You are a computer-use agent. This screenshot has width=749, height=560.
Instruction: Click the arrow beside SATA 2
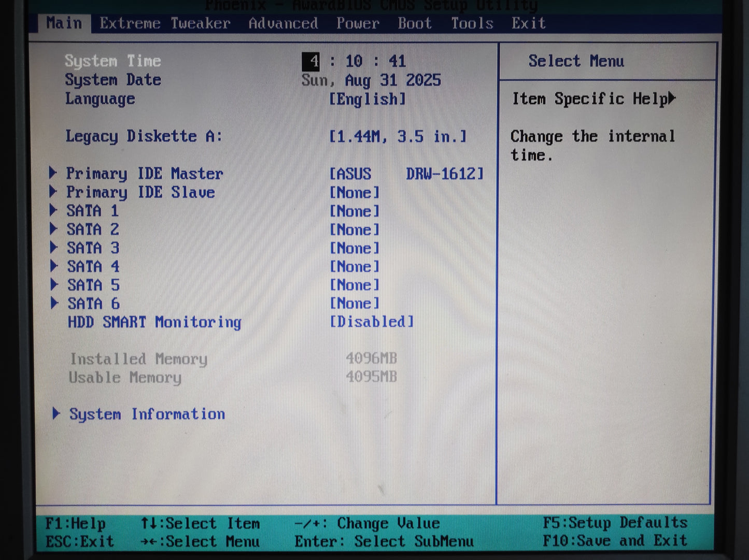[53, 229]
